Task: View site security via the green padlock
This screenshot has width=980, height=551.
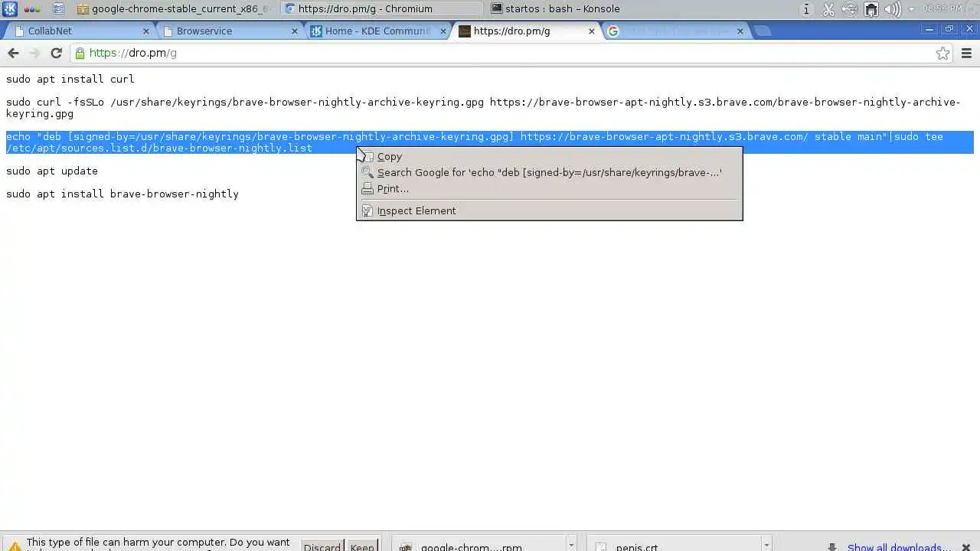Action: [x=80, y=53]
